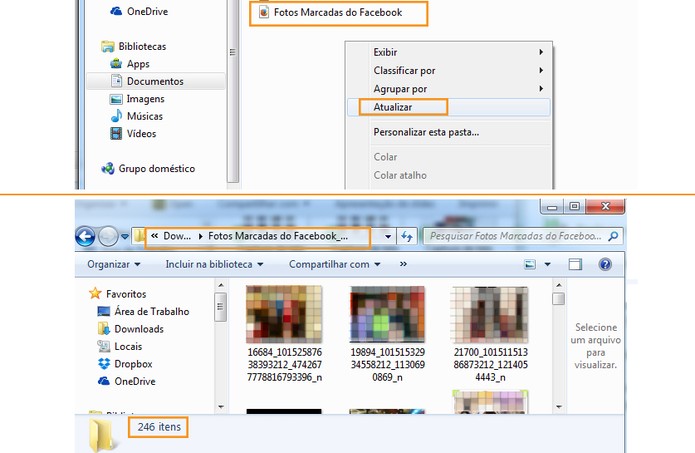
Task: Open the address bar history dropdown
Action: point(388,236)
